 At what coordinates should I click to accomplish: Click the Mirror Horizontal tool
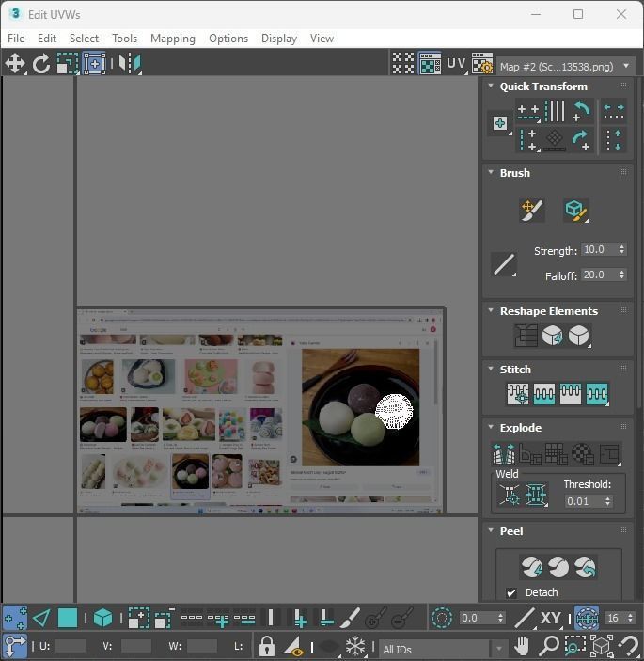tap(130, 64)
